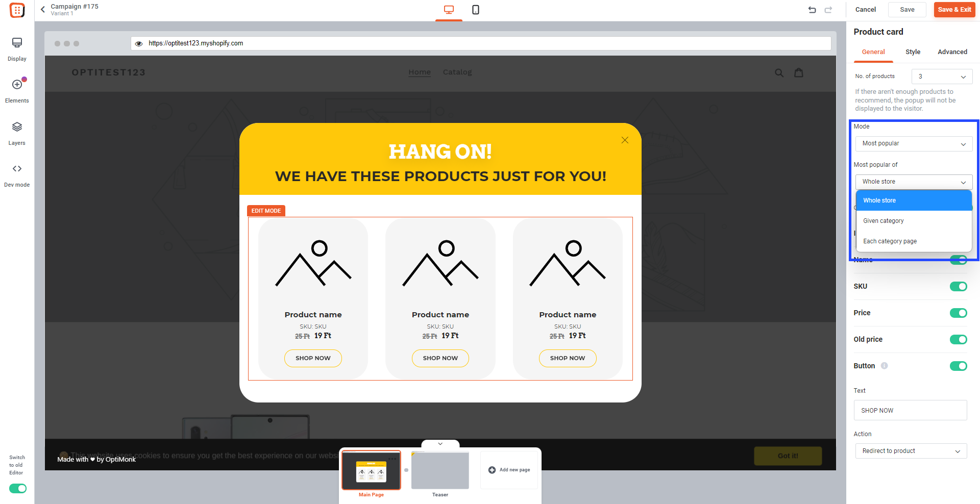Collapse the Whole store dropdown
The width and height of the screenshot is (980, 504).
pyautogui.click(x=914, y=182)
